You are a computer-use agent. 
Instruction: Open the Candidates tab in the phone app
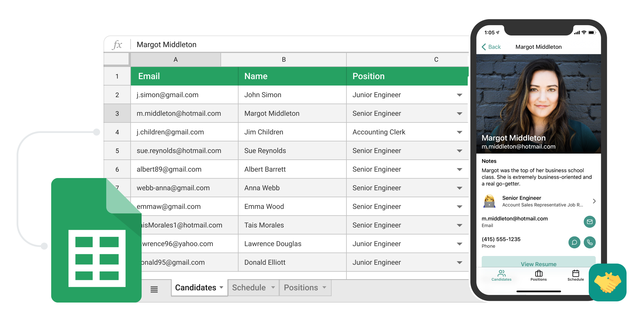point(501,275)
